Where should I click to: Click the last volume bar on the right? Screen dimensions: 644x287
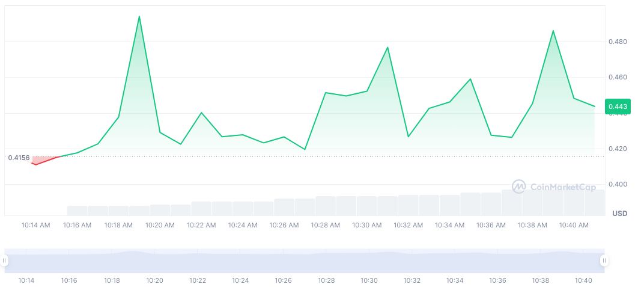[x=595, y=202]
